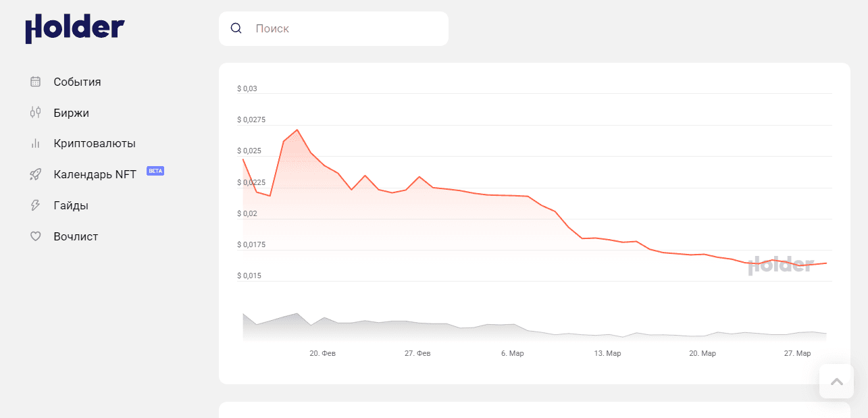The height and width of the screenshot is (418, 868).
Task: Open Календарь NFT page
Action: click(95, 174)
